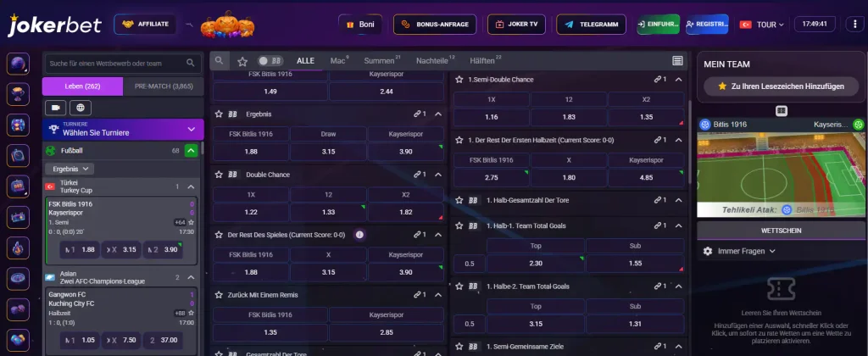Viewport: 868px width, 356px height.
Task: Open the Wählen Sie Turniere dropdown
Action: [x=123, y=130]
